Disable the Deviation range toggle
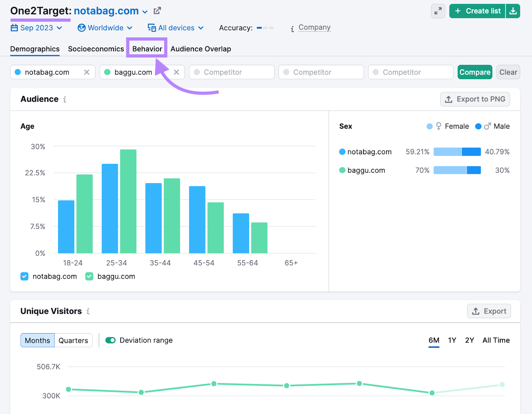This screenshot has width=532, height=414. [x=110, y=340]
